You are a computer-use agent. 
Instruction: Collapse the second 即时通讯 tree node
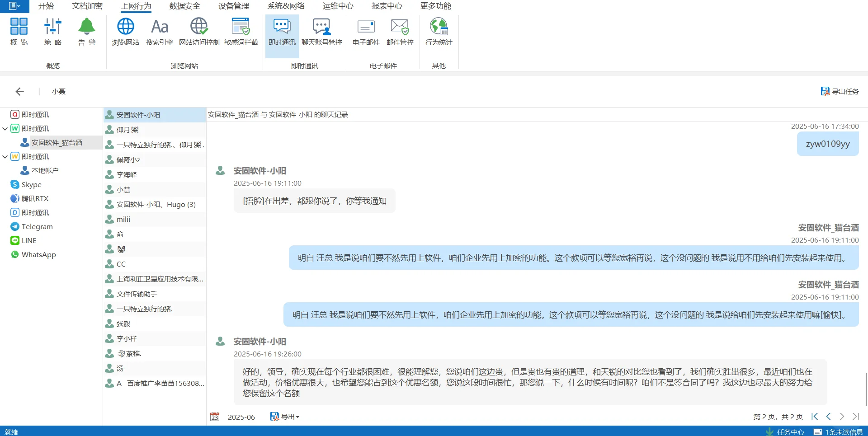point(5,156)
